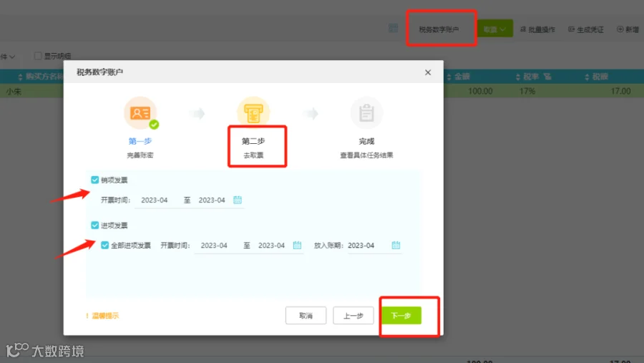Click the 第一步 step icon
644x363 pixels.
(140, 112)
